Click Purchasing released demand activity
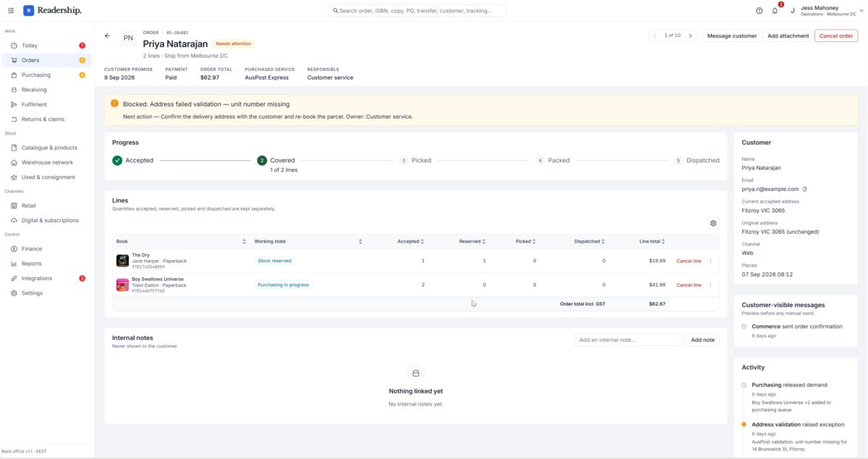This screenshot has width=868, height=459. tap(789, 385)
